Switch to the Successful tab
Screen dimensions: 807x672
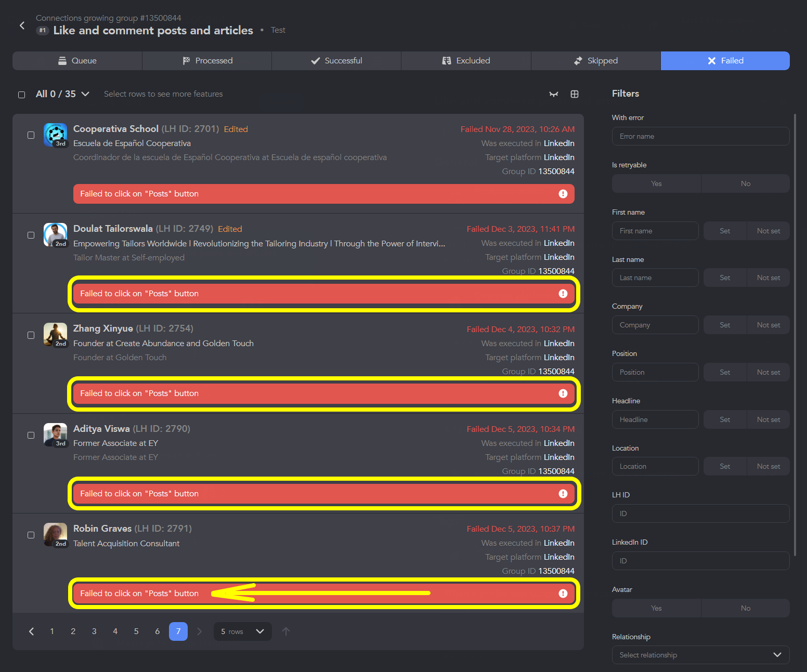coord(336,61)
